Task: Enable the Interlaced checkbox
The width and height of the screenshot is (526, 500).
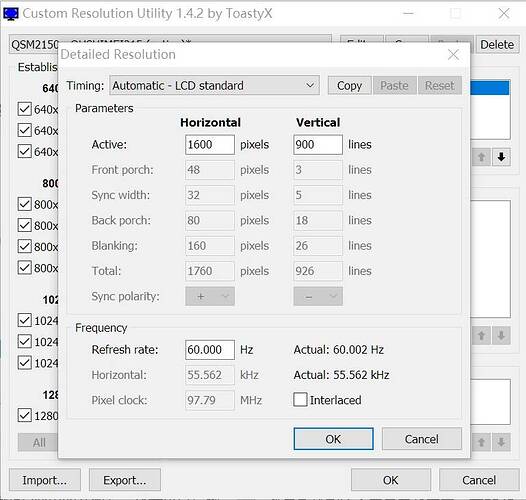Action: tap(300, 400)
